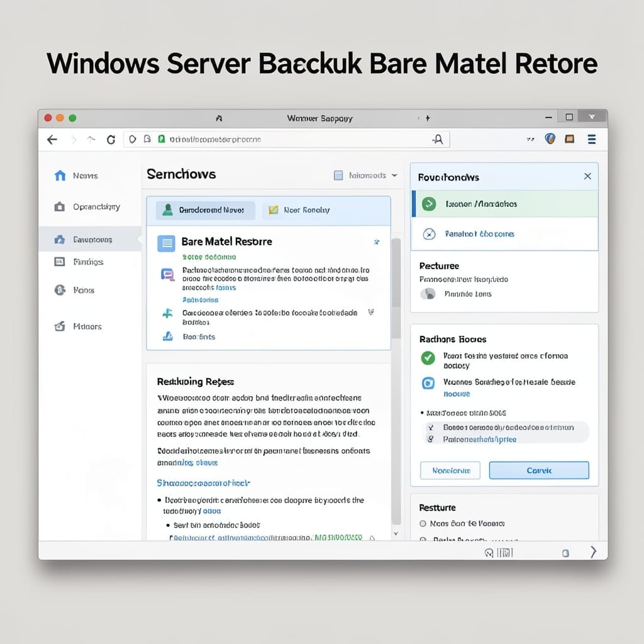This screenshot has height=644, width=644.
Task: Open Feins in the sidebar
Action: 84,291
